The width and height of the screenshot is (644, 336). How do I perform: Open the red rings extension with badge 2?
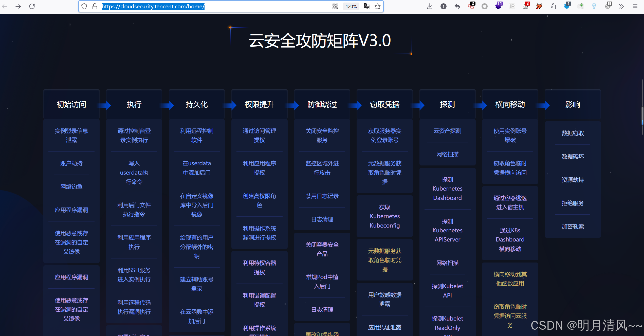[x=471, y=6]
